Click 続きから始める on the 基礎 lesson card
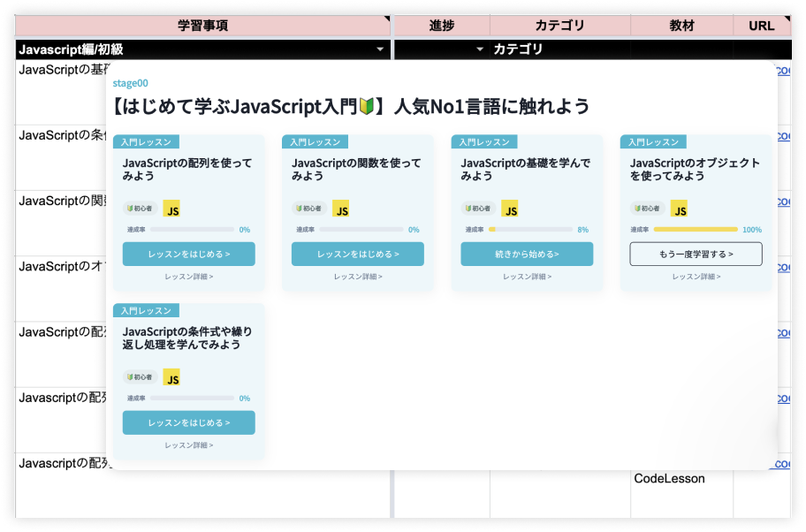The height and width of the screenshot is (532, 806). 526,253
